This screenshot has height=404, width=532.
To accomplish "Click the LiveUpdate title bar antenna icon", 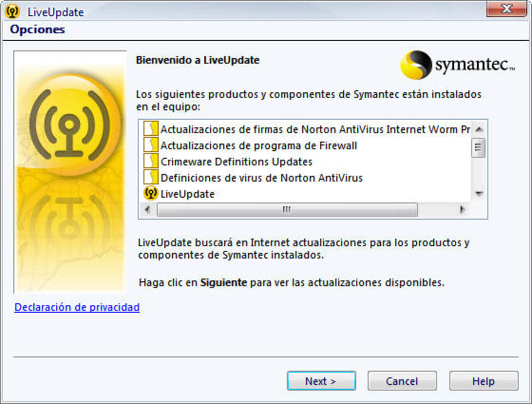I will [x=13, y=11].
